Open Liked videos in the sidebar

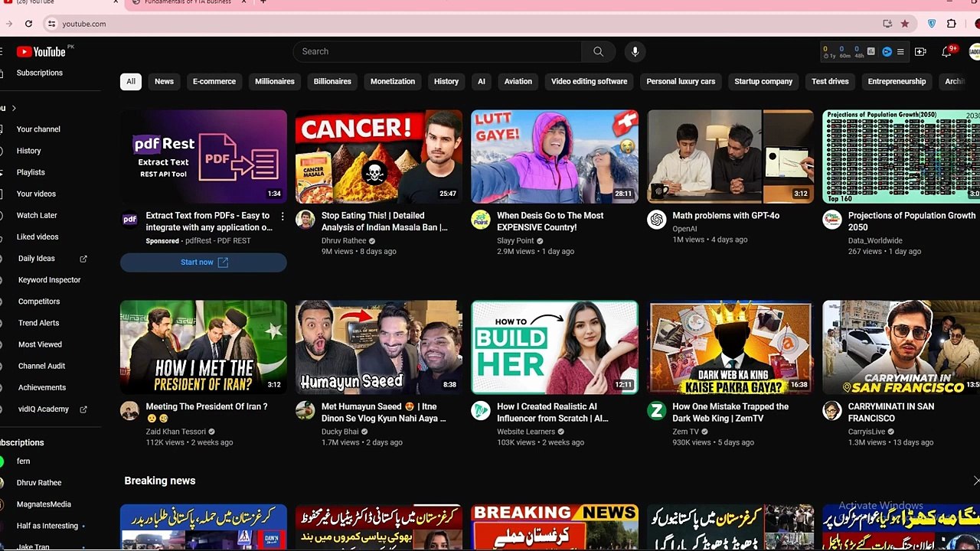pos(38,236)
